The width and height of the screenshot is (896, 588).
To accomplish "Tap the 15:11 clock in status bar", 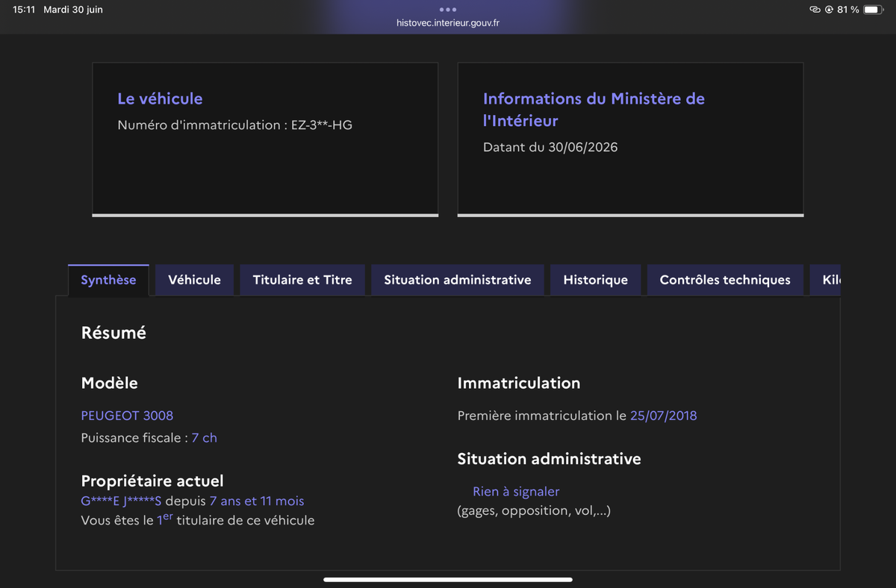I will tap(24, 10).
